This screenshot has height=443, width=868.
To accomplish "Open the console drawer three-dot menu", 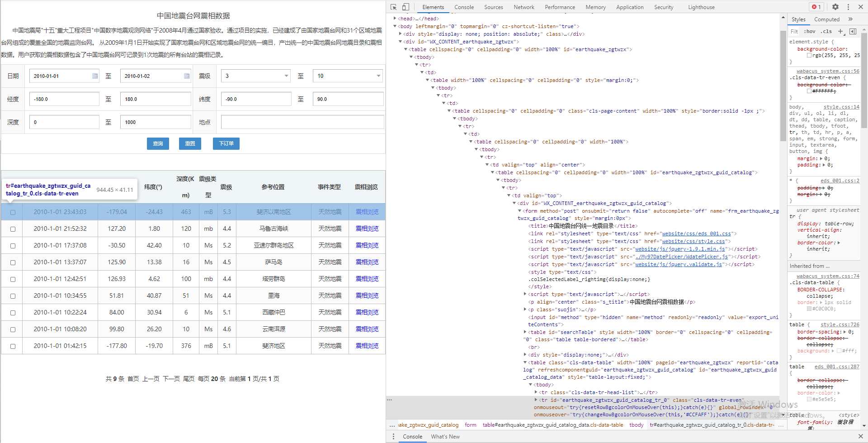I will [x=393, y=436].
